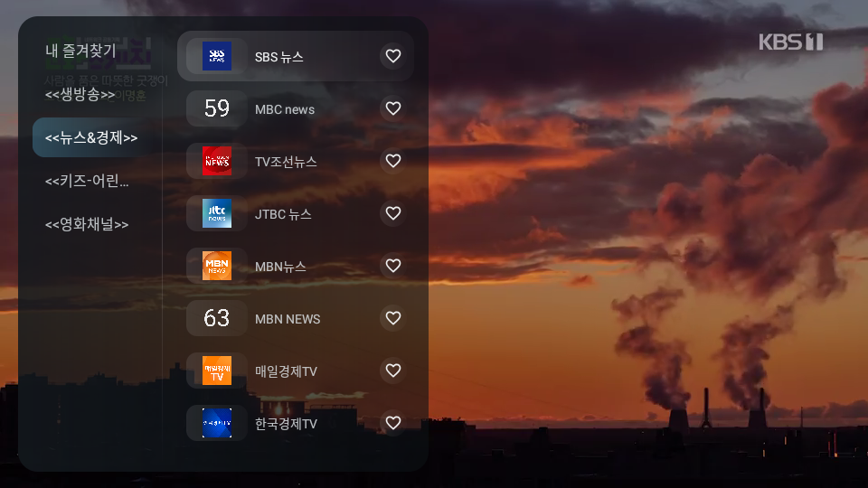Toggle favorite heart for 매일경제TV
This screenshot has width=868, height=488.
click(x=393, y=371)
